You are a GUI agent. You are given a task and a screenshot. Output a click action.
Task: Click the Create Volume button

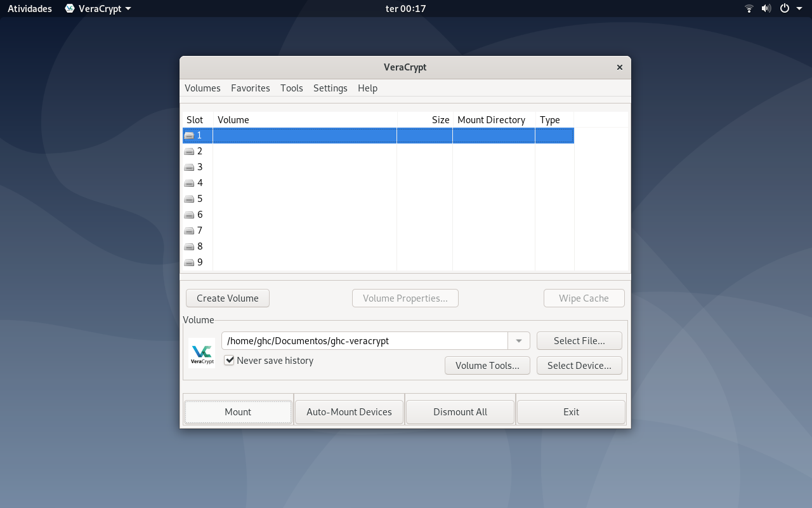[228, 298]
